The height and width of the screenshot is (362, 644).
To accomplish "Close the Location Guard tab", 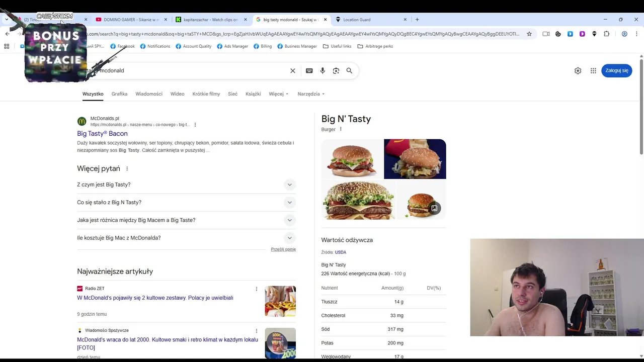I will [405, 20].
